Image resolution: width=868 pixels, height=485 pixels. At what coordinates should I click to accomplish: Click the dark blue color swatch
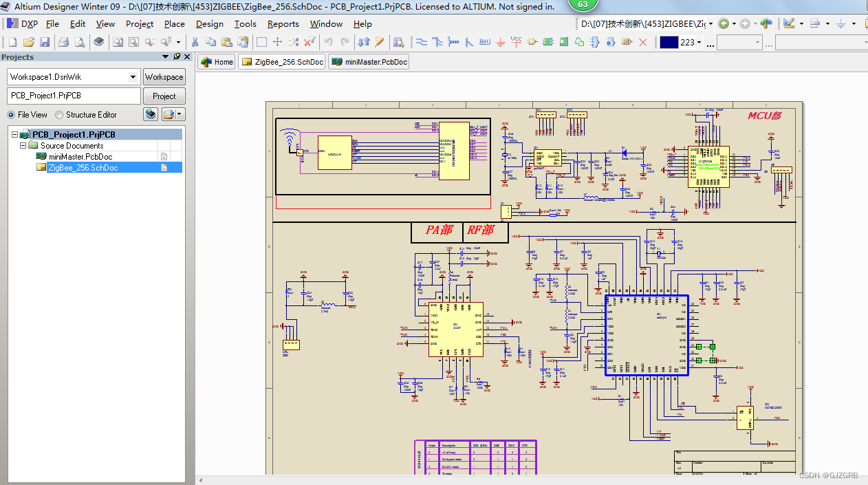(669, 41)
